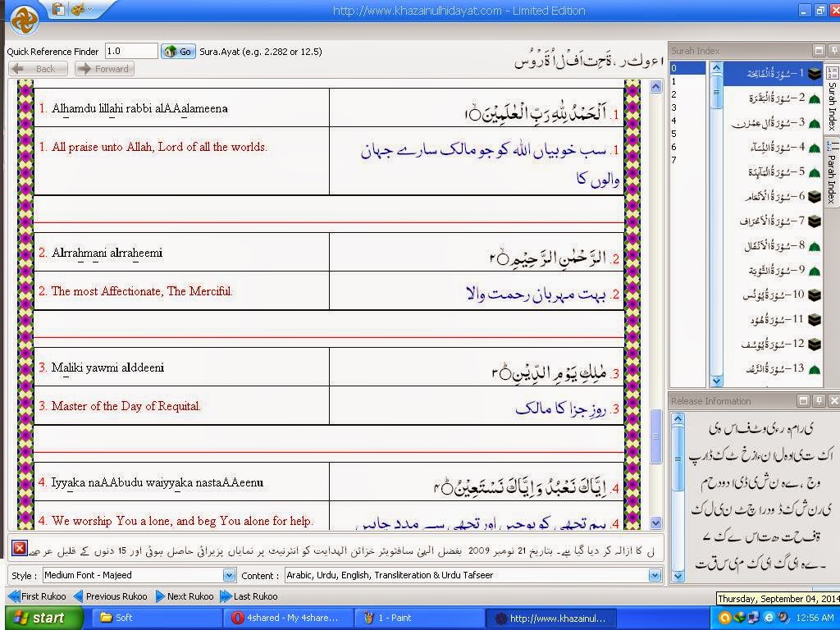Click English translation 'Master of the Day of Requital'
This screenshot has height=630, width=840.
126,406
